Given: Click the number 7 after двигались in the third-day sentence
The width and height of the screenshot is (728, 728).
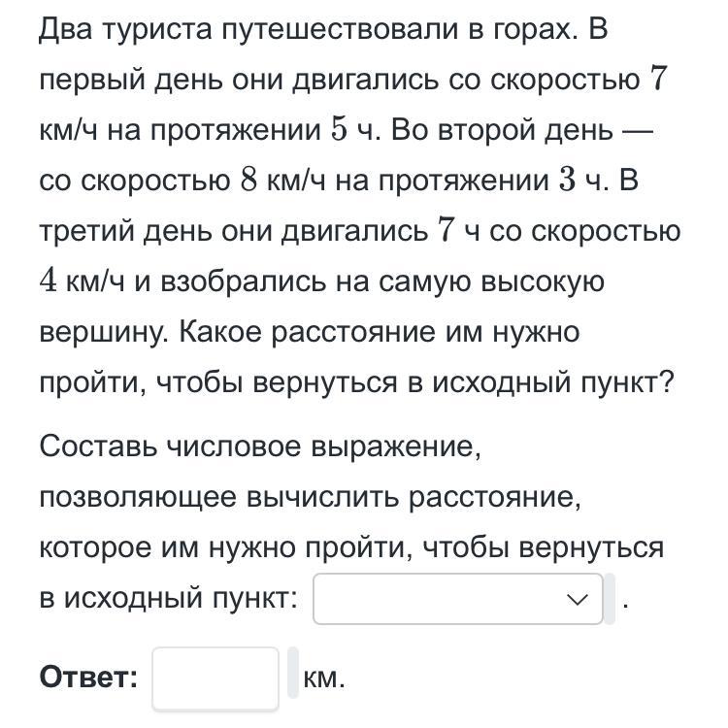Looking at the screenshot, I should click(446, 230).
